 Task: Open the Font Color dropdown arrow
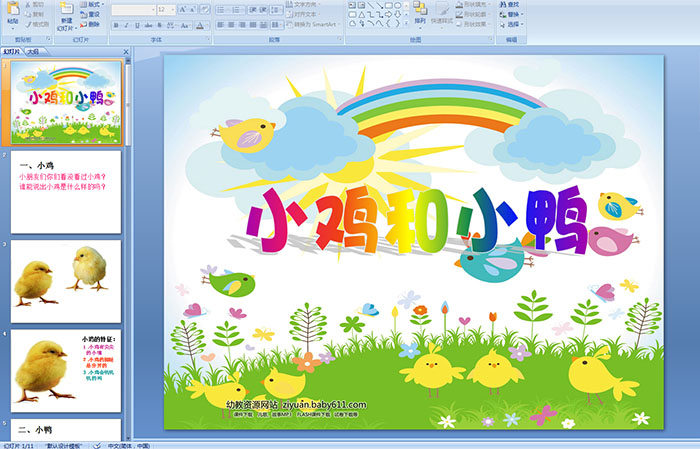[207, 26]
